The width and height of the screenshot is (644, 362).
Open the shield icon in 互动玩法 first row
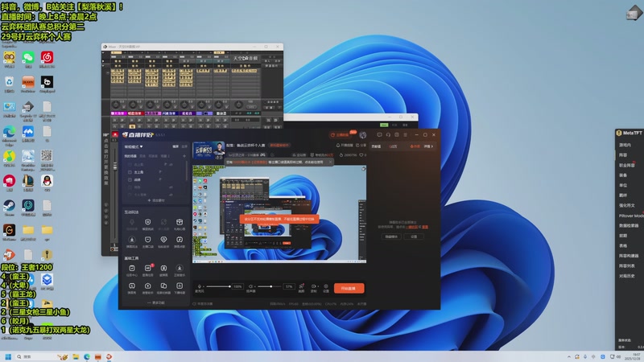coord(147,224)
